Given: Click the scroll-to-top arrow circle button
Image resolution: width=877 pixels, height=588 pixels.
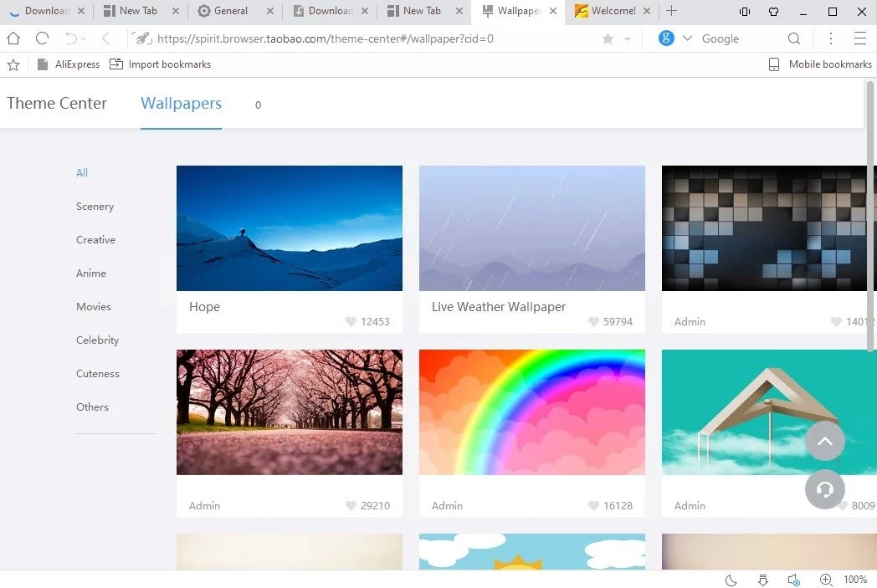Looking at the screenshot, I should pos(824,442).
